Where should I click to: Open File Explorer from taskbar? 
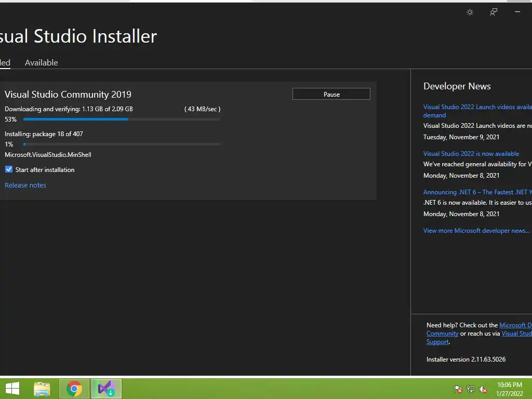(x=42, y=389)
